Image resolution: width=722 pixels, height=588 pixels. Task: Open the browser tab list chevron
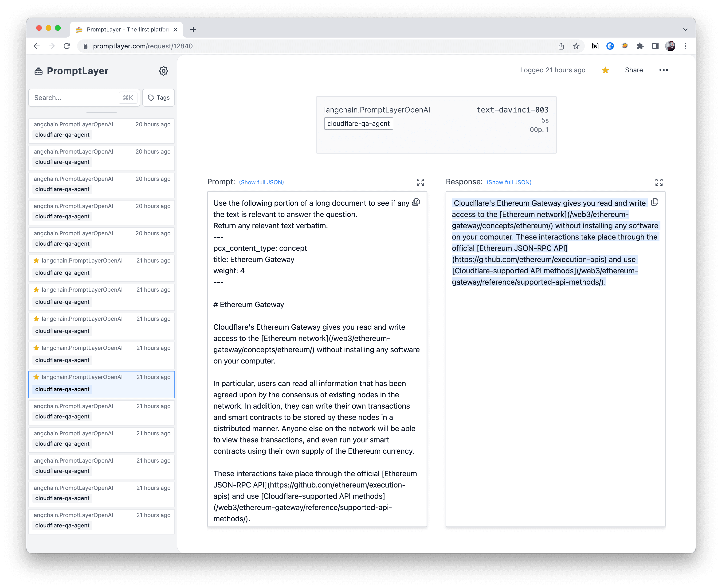pos(685,29)
